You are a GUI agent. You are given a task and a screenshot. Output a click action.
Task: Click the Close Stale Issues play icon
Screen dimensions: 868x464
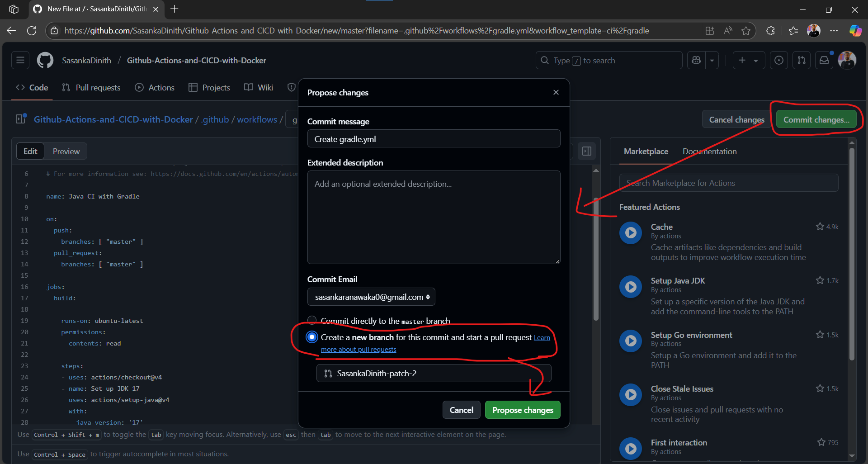(631, 394)
